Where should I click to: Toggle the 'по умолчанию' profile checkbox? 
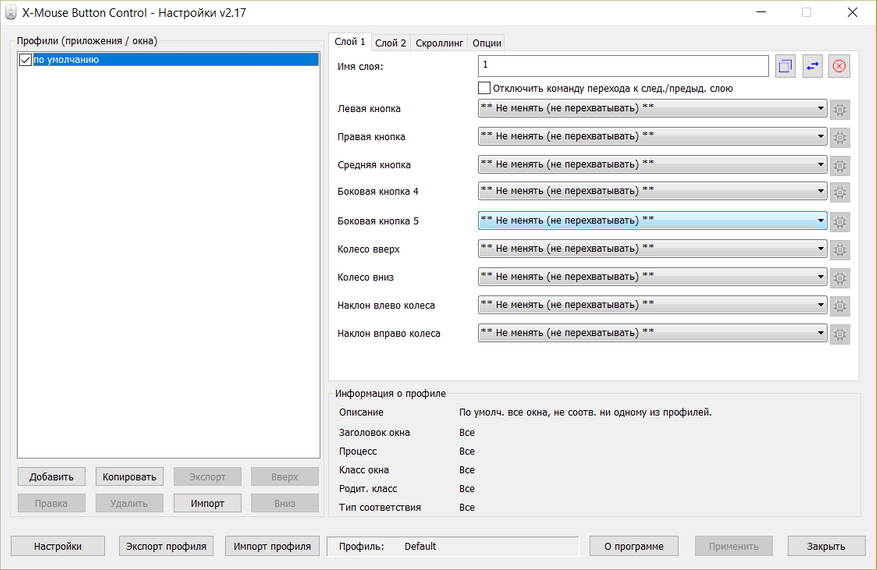point(26,60)
